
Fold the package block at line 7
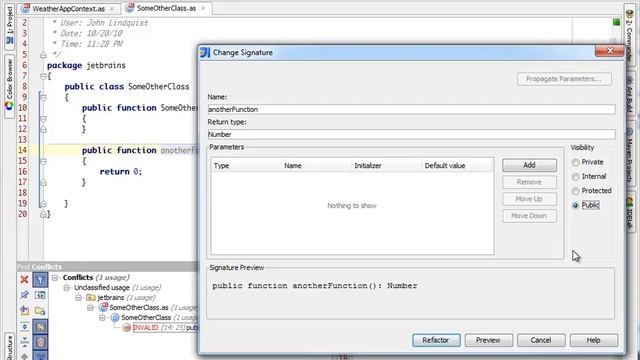43,76
